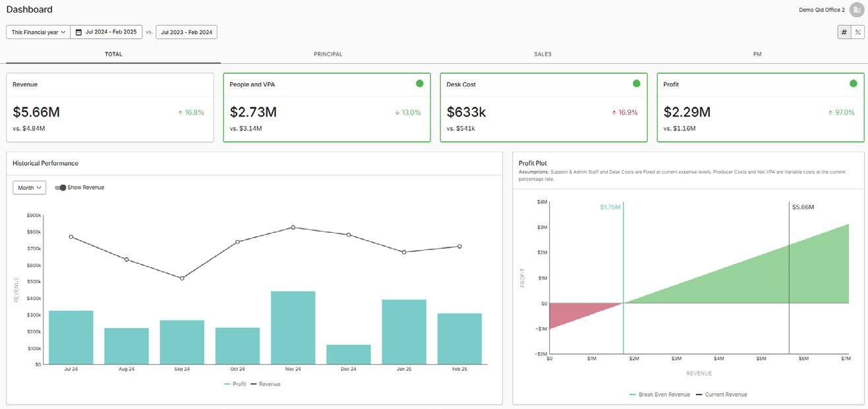Toggle Profit series in chart legend
Image resolution: width=868 pixels, height=409 pixels.
coord(235,384)
